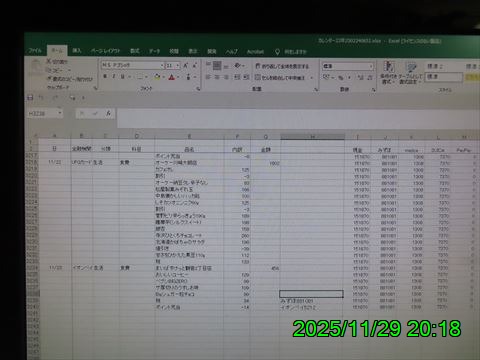The width and height of the screenshot is (480, 360).
Task: Open the Number group dialog launcher
Action: (x=374, y=89)
